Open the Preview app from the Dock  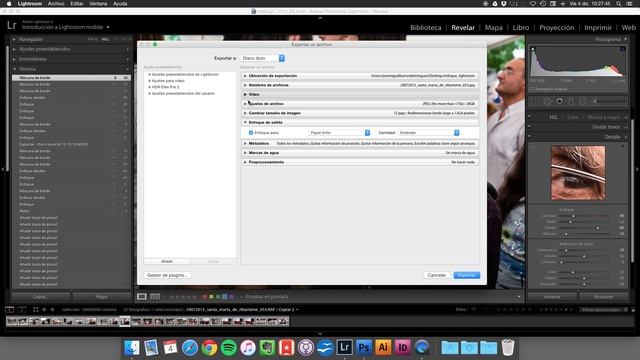coord(151,348)
